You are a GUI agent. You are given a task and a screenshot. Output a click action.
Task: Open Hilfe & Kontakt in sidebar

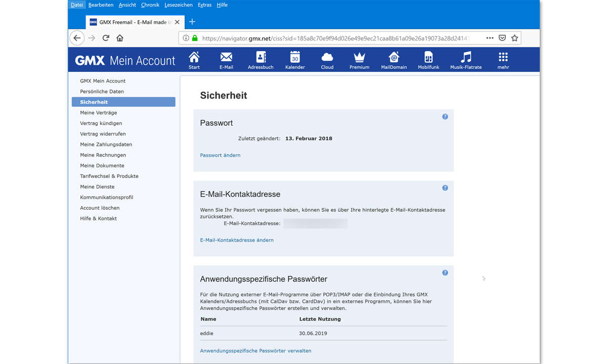pyautogui.click(x=98, y=219)
